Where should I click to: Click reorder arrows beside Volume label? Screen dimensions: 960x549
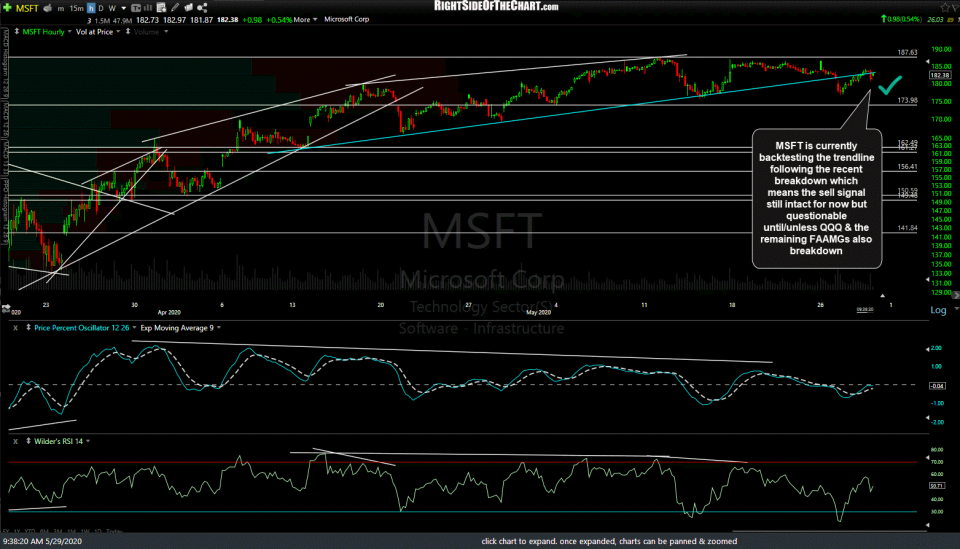tap(128, 32)
